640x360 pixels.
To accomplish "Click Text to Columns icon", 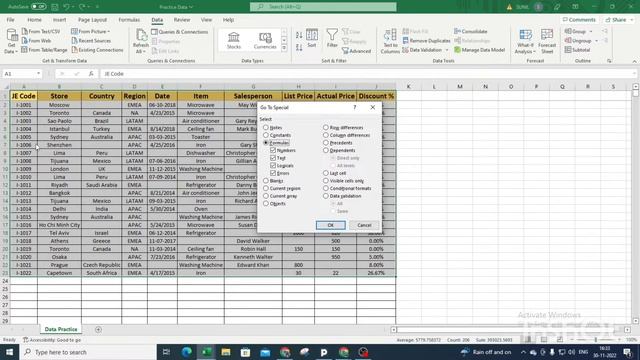I will click(x=390, y=35).
